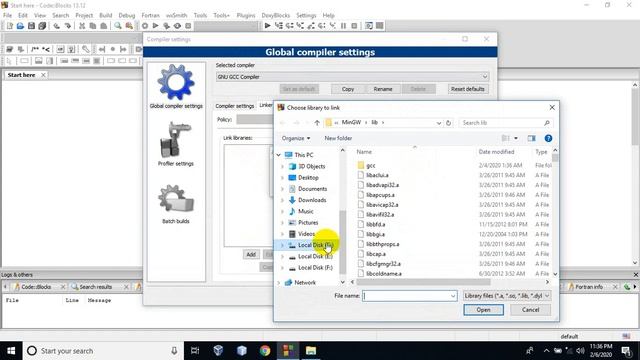
Task: Click the file list horizontal scrollbar
Action: pos(423,282)
